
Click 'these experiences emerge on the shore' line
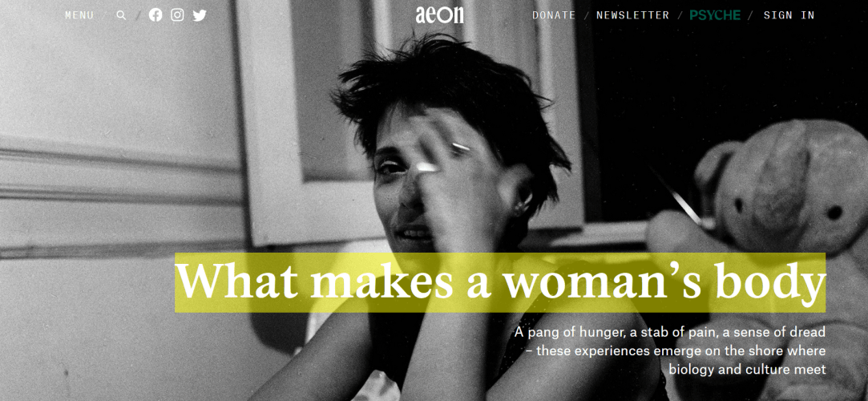(680, 351)
